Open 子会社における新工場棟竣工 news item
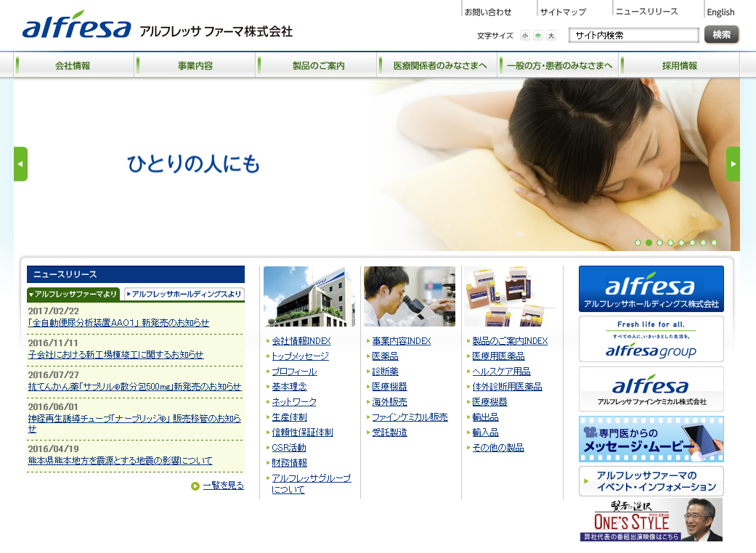Screen dimensions: 756x553 click(115, 355)
